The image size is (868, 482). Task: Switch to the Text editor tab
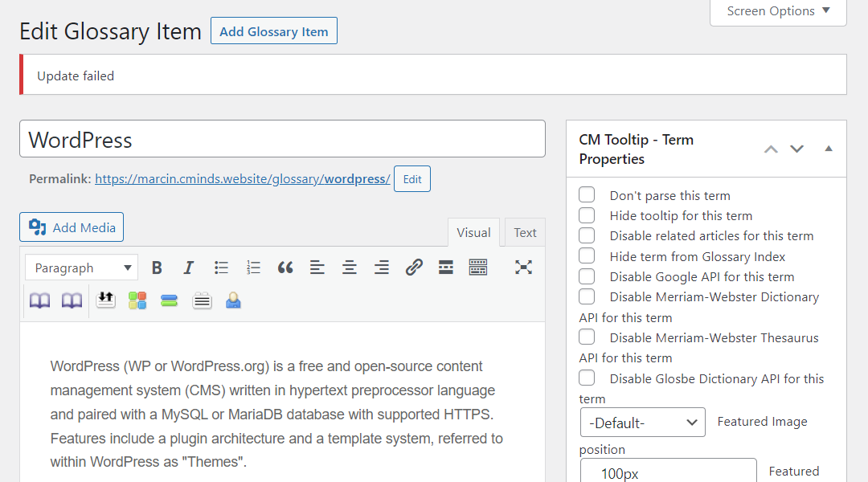coord(525,232)
